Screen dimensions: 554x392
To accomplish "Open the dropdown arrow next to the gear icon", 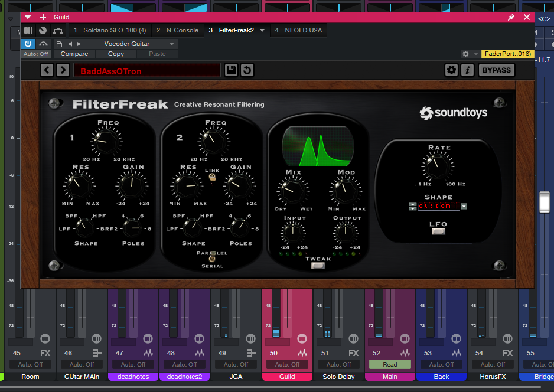I will (x=476, y=54).
